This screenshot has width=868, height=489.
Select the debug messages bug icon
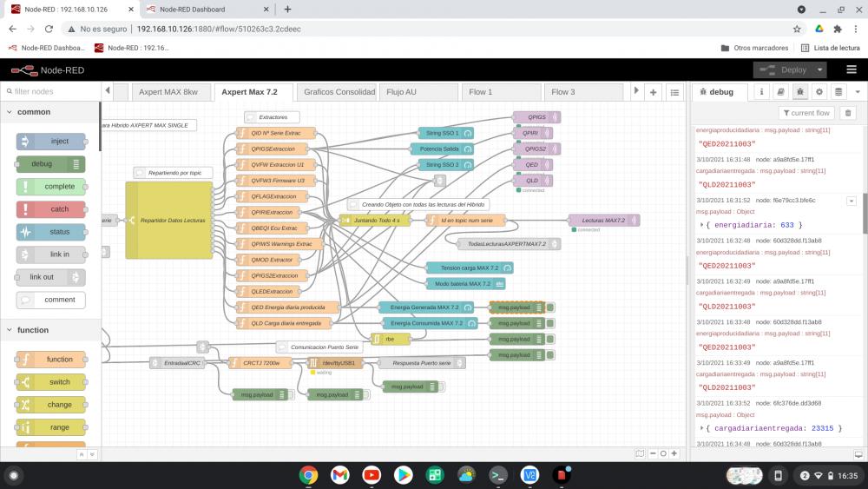pos(800,92)
